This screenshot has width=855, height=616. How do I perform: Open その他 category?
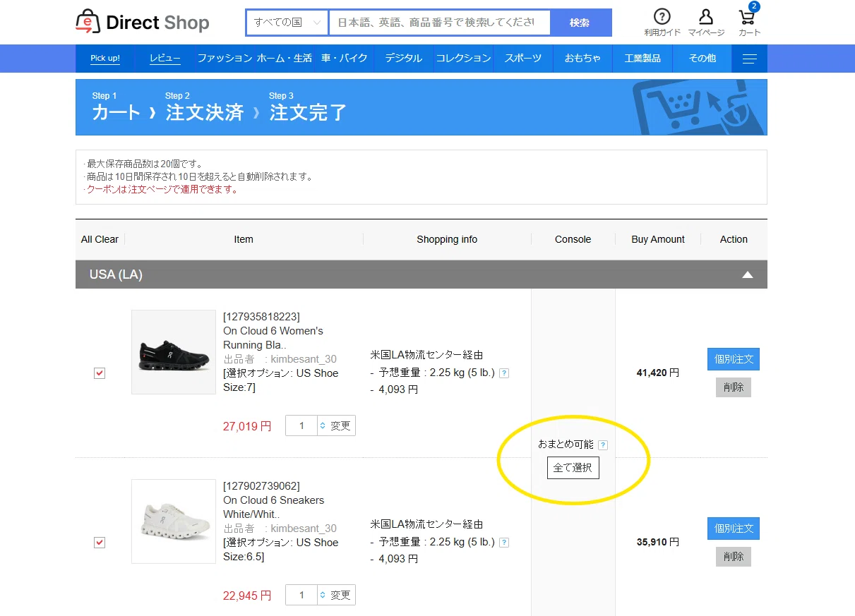click(702, 59)
